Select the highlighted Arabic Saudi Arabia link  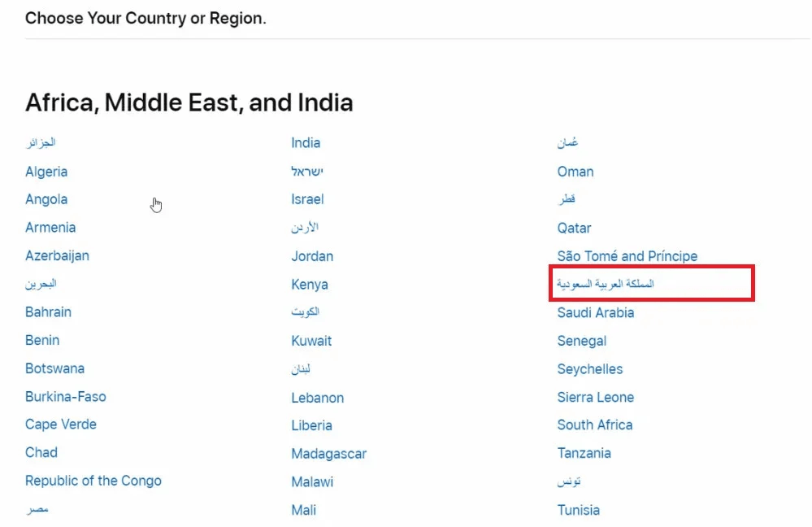(x=606, y=284)
